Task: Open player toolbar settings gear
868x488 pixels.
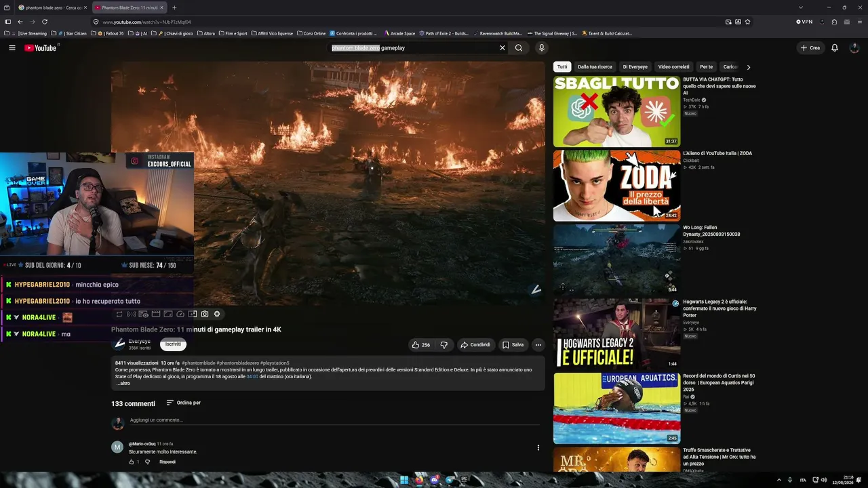Action: (x=217, y=314)
